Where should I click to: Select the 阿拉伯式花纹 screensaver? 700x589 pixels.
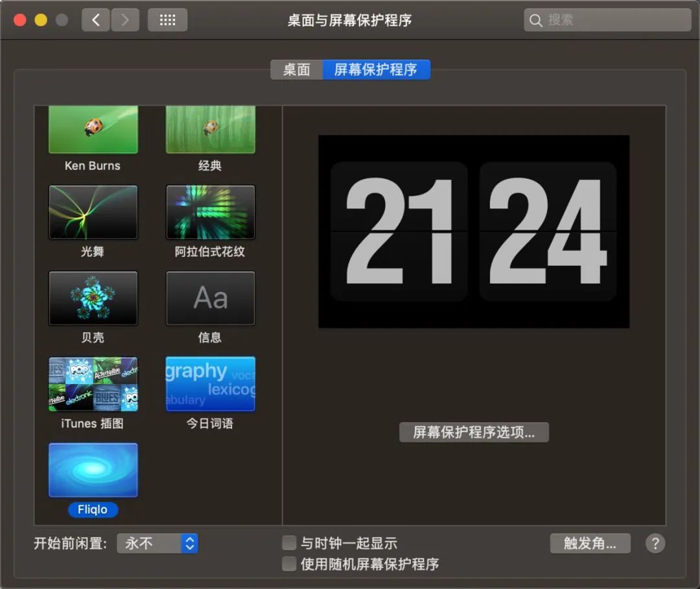point(210,211)
